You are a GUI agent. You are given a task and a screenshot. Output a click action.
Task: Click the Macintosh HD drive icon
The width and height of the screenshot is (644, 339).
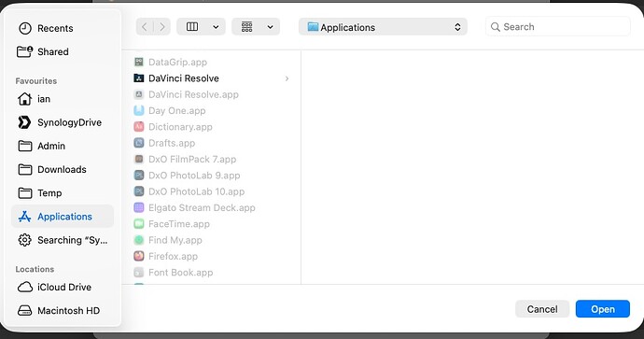click(x=24, y=311)
